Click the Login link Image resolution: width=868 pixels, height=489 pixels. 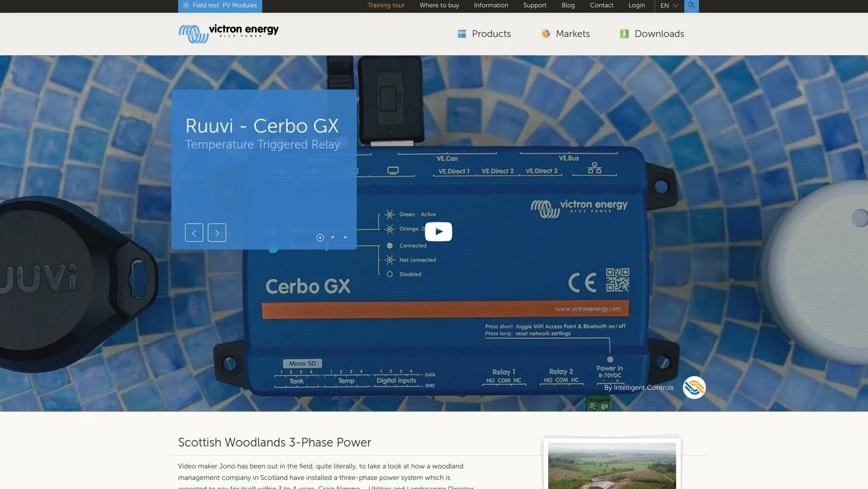coord(636,5)
